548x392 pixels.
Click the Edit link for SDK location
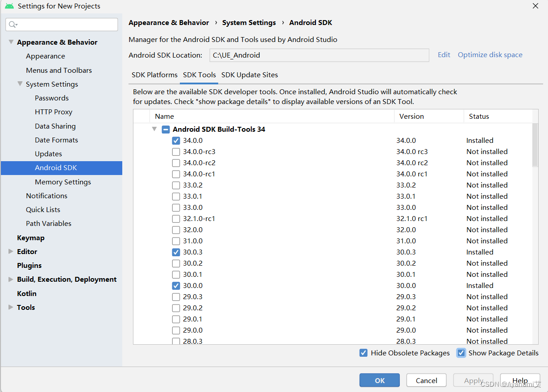[x=444, y=55]
